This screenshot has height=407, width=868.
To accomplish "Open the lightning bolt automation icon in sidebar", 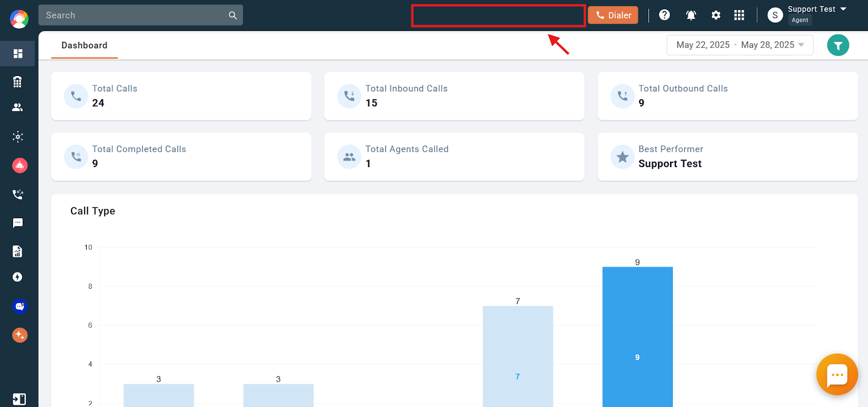I will coord(18,277).
